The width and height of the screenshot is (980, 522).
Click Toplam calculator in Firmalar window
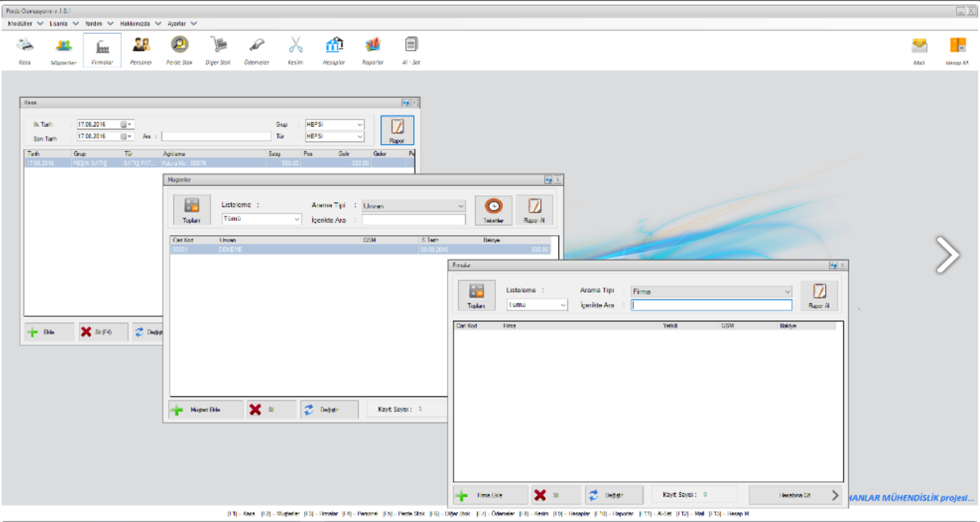click(x=476, y=295)
